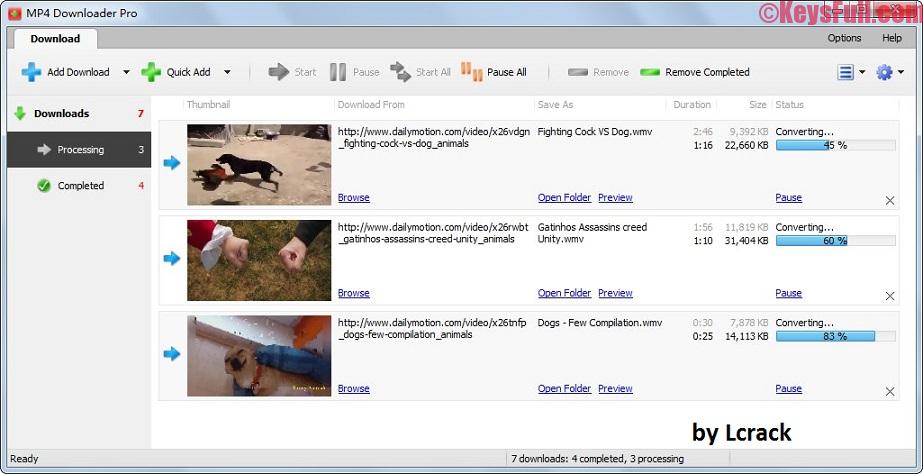Click the MP4 Downloader Pro title bar icon
Image resolution: width=923 pixels, height=474 pixels.
(15, 13)
